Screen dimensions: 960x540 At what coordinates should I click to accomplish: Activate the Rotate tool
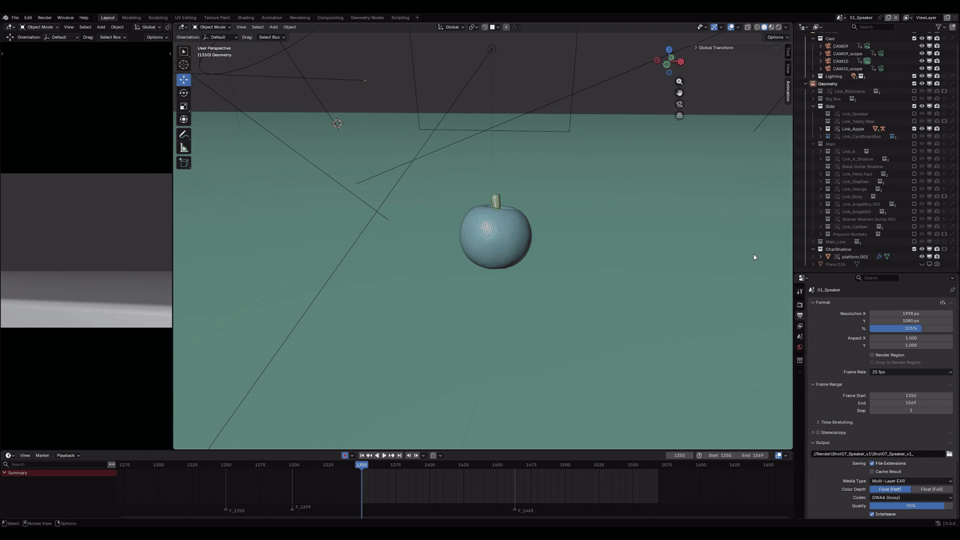(x=184, y=93)
